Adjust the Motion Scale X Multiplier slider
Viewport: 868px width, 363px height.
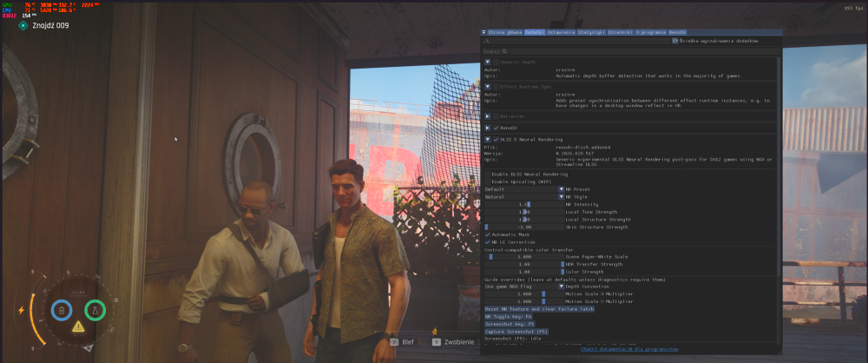524,294
